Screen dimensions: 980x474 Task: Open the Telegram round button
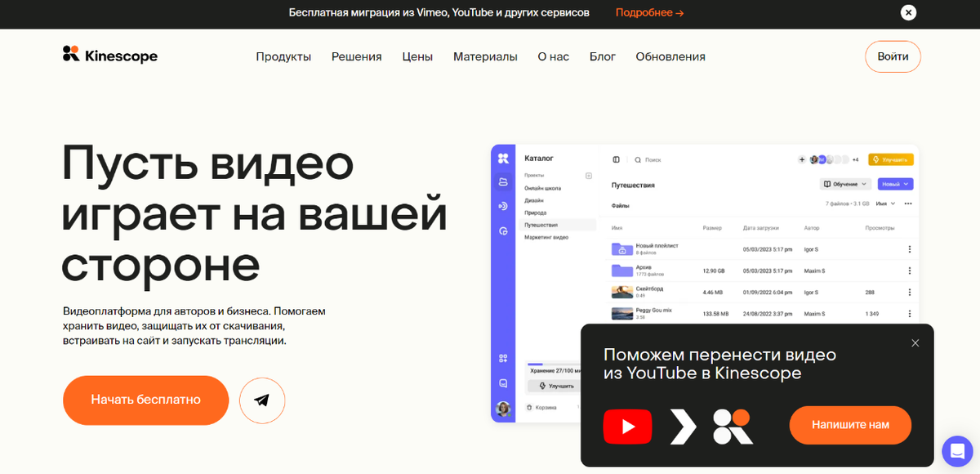262,400
